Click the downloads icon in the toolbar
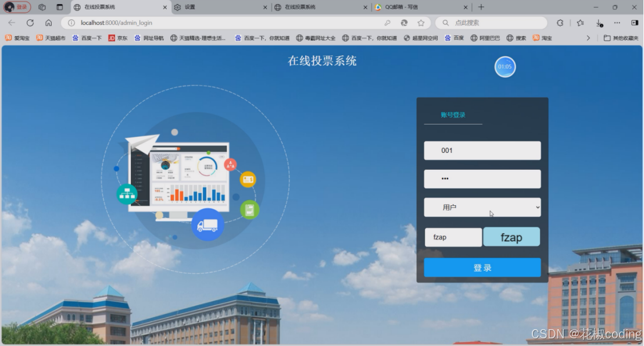 point(600,22)
